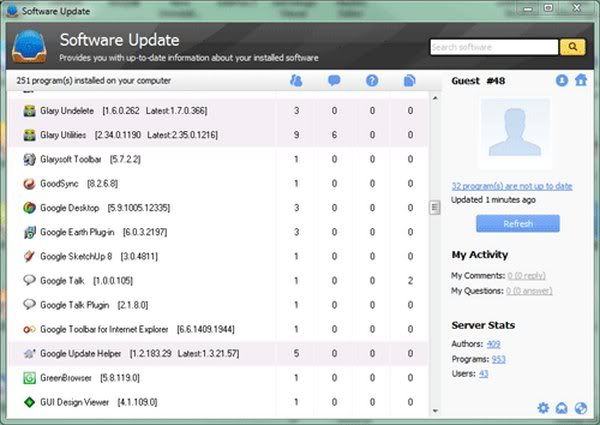Click Software Update logo in header

pos(29,47)
